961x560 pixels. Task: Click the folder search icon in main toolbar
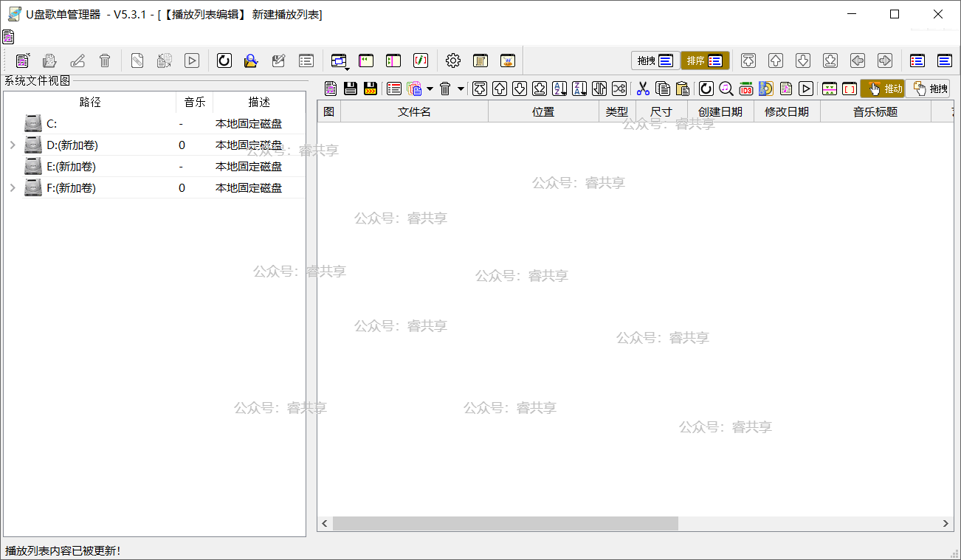[251, 61]
